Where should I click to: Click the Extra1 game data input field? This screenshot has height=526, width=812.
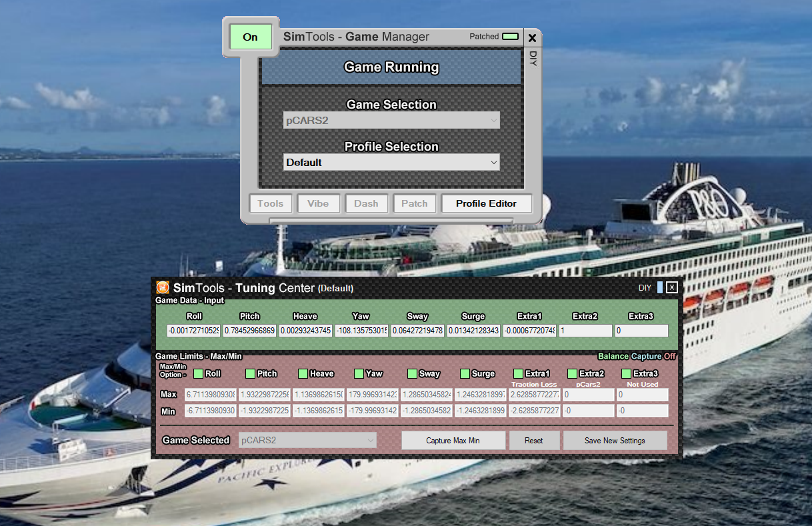click(x=529, y=331)
